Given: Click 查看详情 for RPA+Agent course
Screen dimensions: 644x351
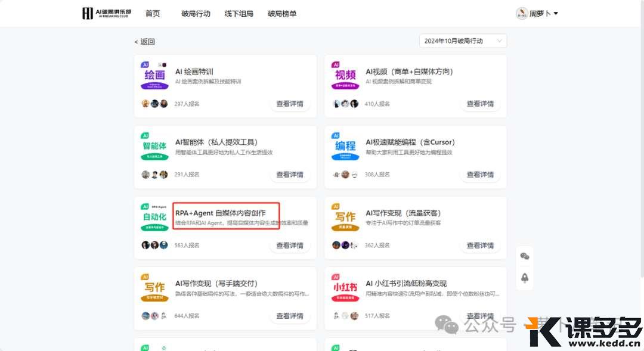Looking at the screenshot, I should [290, 246].
